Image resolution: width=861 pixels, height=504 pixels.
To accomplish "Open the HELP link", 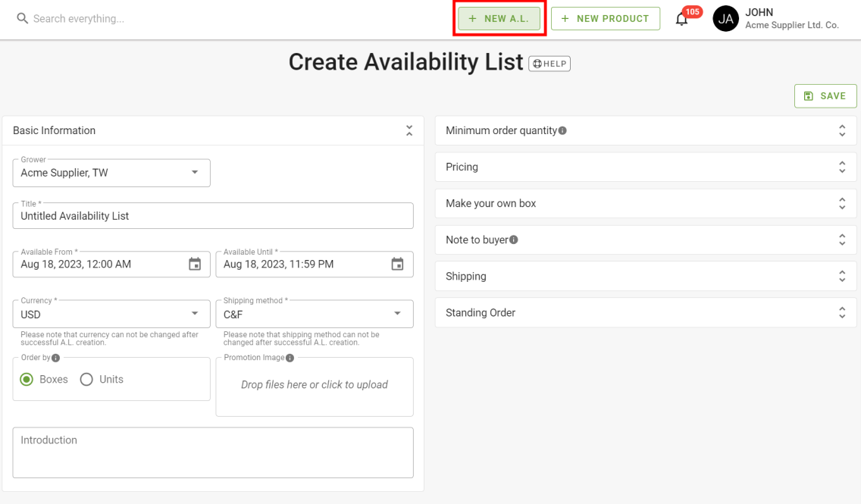I will click(549, 64).
